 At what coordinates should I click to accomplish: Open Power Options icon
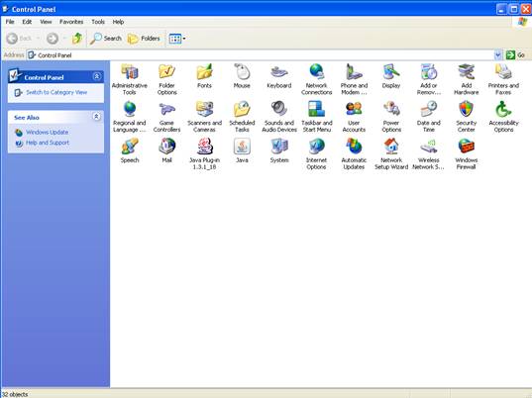pyautogui.click(x=391, y=110)
